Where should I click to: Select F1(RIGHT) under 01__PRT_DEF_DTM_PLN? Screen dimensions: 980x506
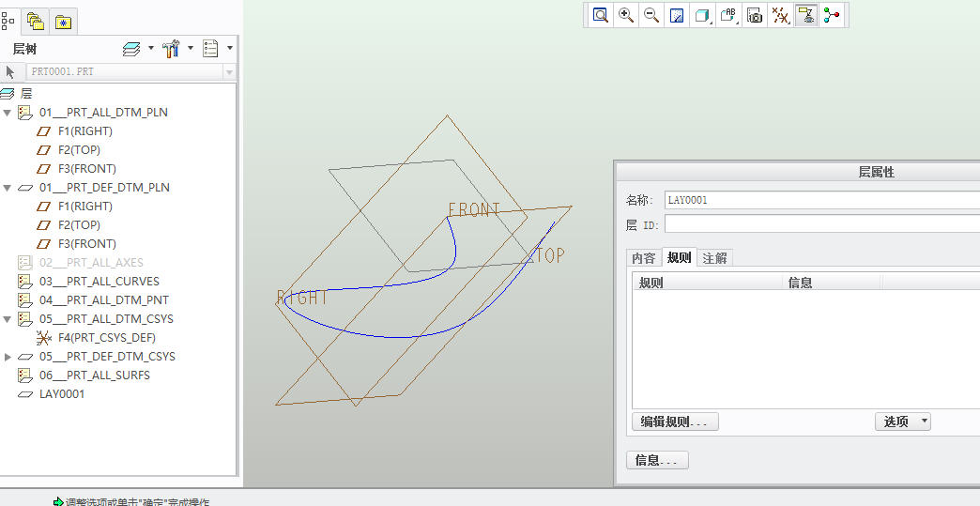pos(85,207)
